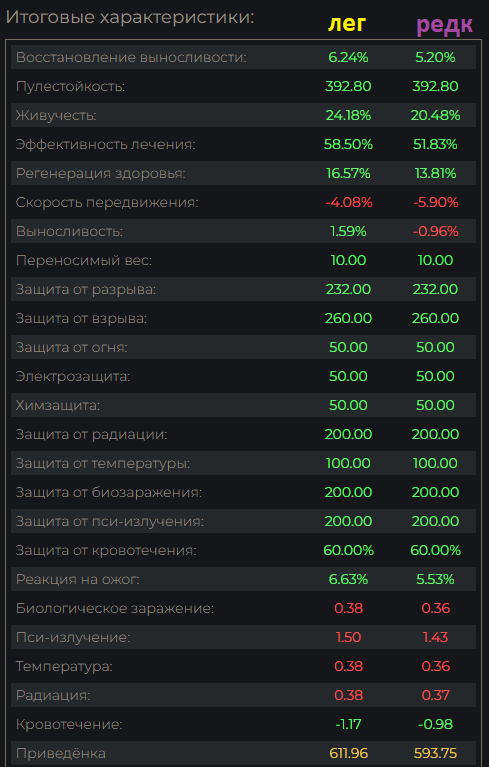Select the -0.96% Выносливость value
Image resolution: width=489 pixels, height=767 pixels.
435,231
